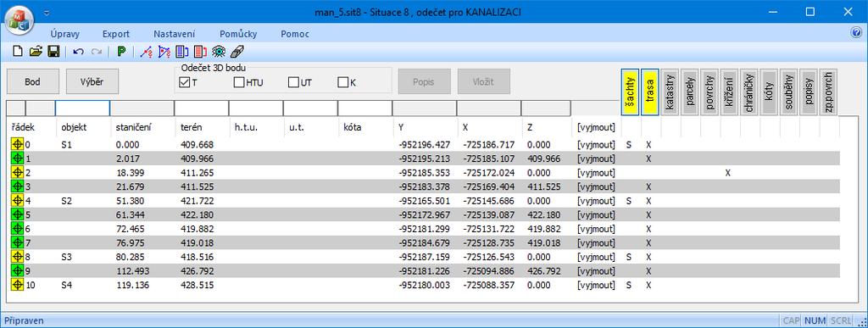
Task: Enable the K checkbox
Action: point(342,82)
